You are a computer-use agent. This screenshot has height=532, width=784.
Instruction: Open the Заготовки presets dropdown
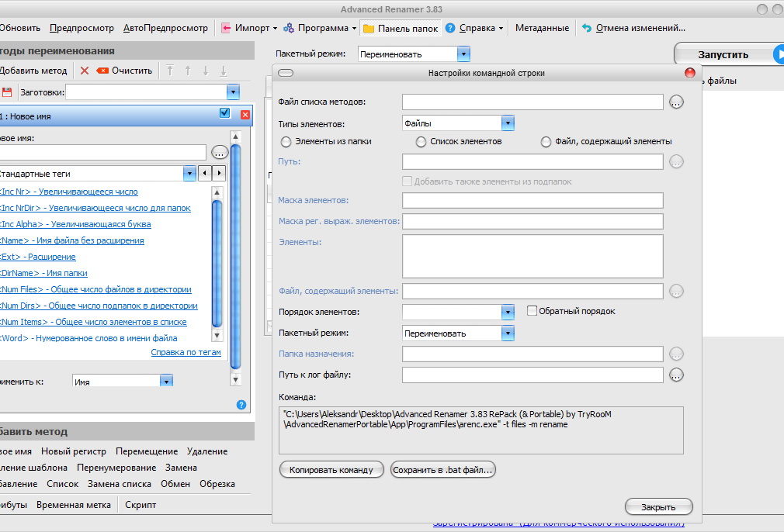(233, 92)
